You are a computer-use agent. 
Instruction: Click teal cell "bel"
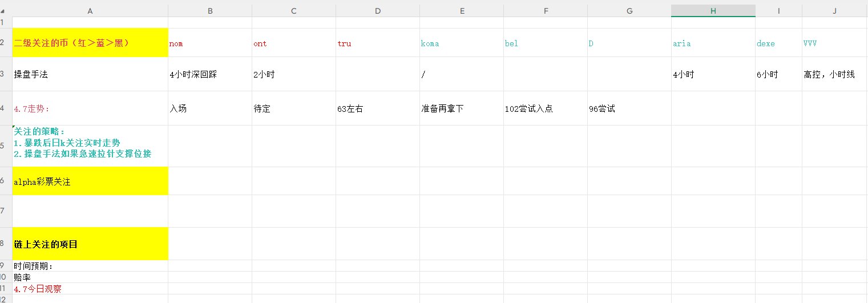tap(546, 43)
